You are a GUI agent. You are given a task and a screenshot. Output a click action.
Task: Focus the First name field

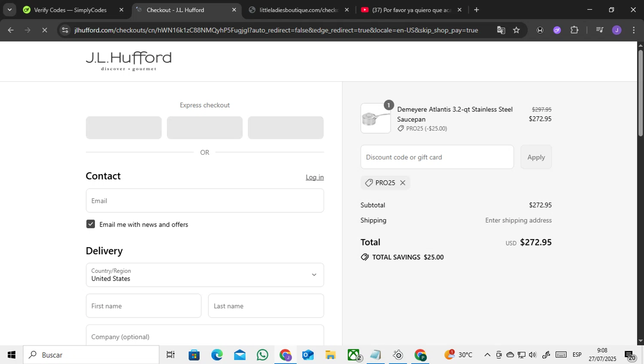tap(143, 306)
